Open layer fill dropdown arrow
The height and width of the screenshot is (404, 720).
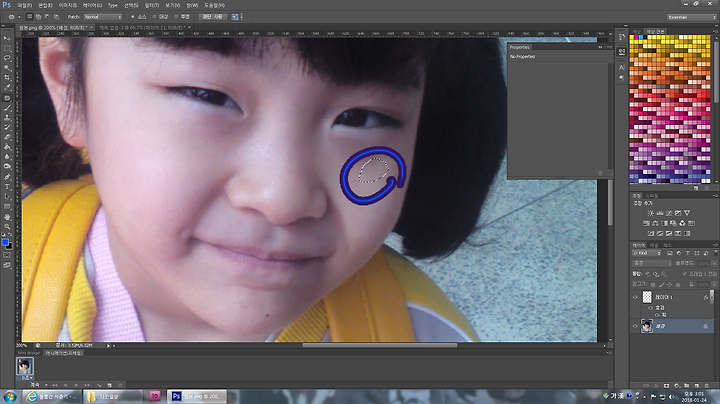click(714, 285)
